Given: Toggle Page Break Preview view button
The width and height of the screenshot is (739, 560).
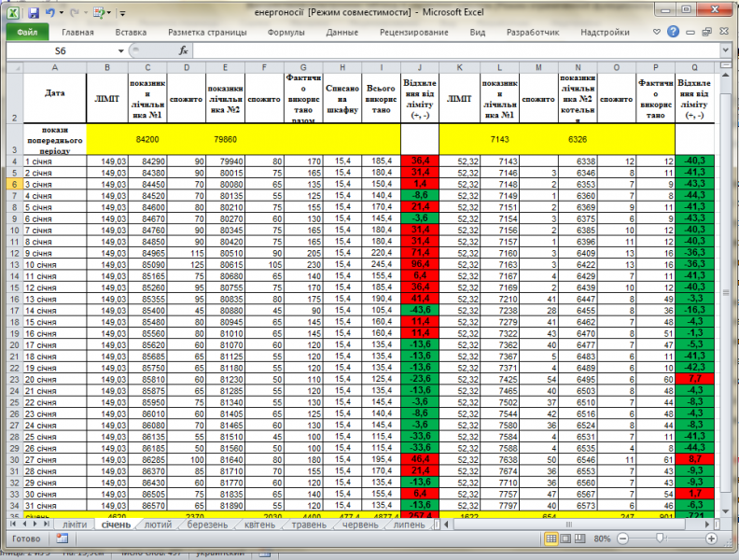Looking at the screenshot, I should click(x=579, y=539).
